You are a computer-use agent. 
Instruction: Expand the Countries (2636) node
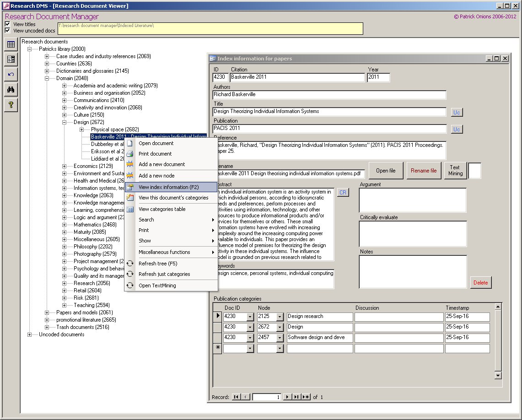tap(47, 64)
